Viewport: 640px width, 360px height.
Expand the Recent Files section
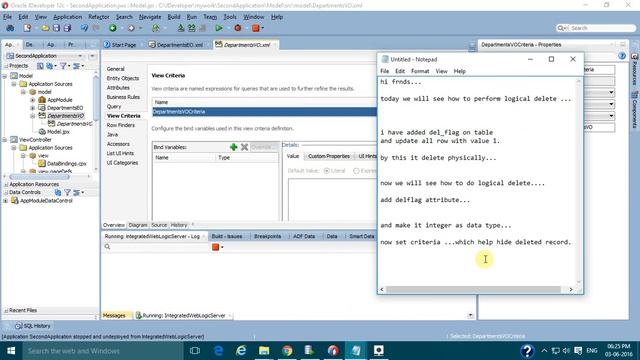click(6, 311)
